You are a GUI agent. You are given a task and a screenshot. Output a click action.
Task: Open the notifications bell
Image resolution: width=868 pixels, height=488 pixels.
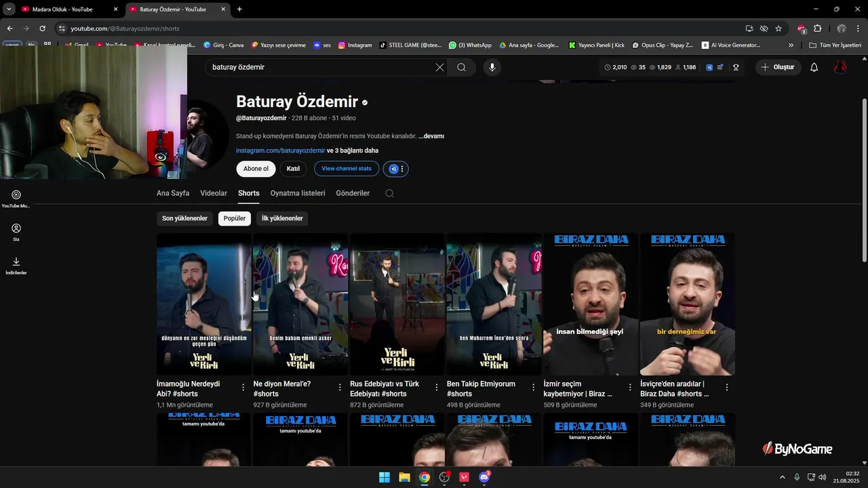pyautogui.click(x=814, y=67)
